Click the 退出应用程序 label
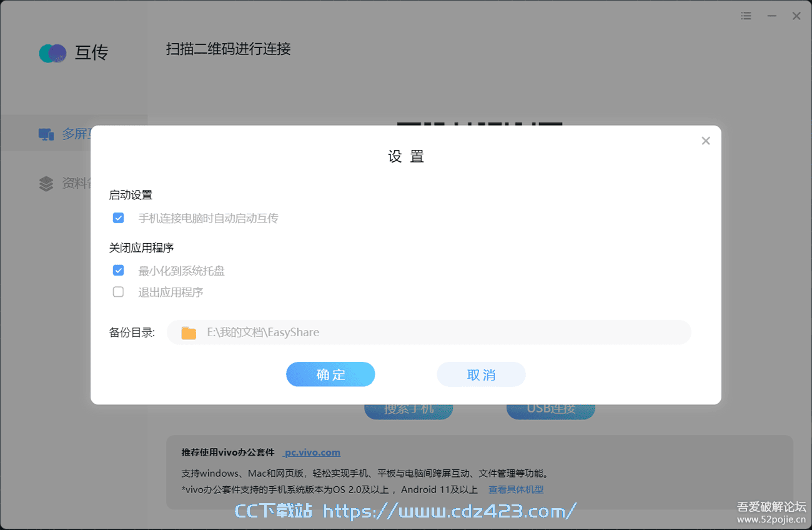This screenshot has width=812, height=530. [x=171, y=292]
